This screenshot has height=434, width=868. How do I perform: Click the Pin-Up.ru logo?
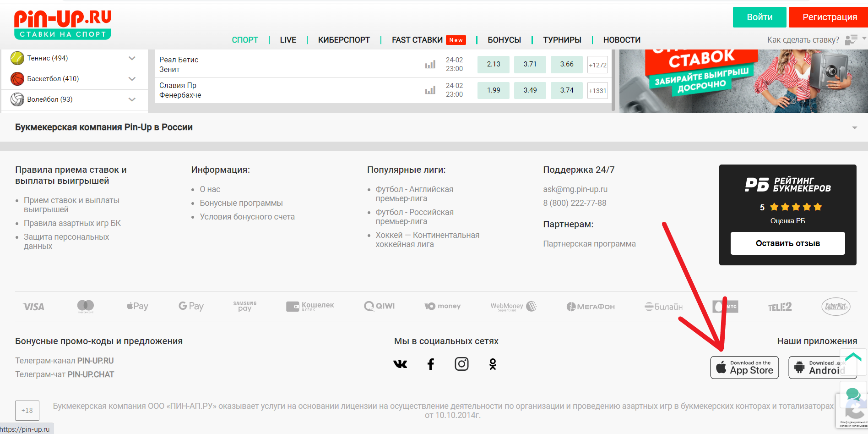pos(63,25)
